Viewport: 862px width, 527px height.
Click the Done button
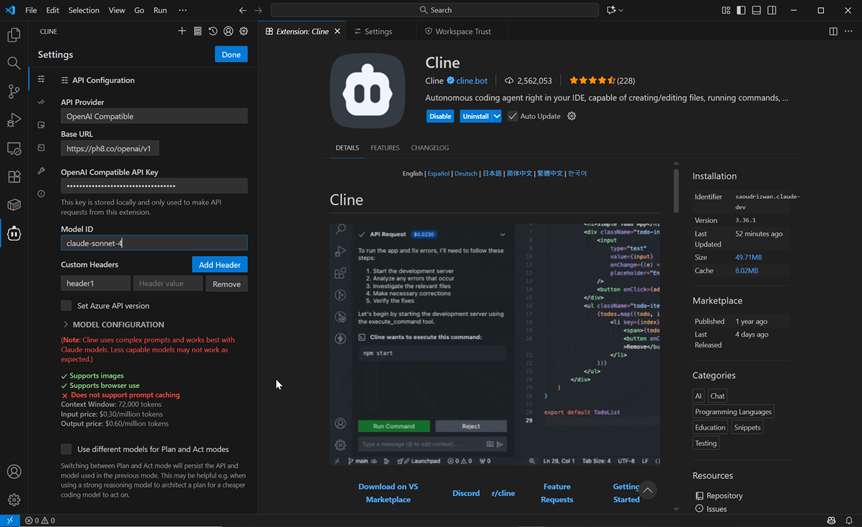231,54
